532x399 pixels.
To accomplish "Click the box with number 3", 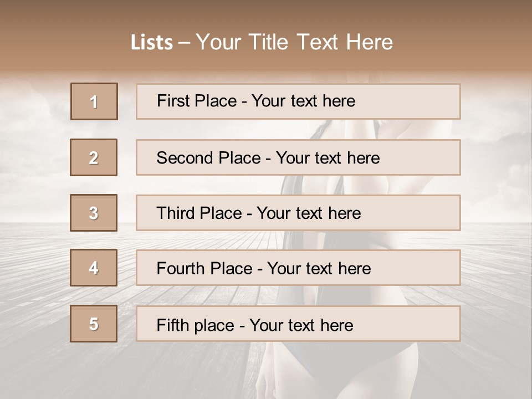I will (x=94, y=213).
